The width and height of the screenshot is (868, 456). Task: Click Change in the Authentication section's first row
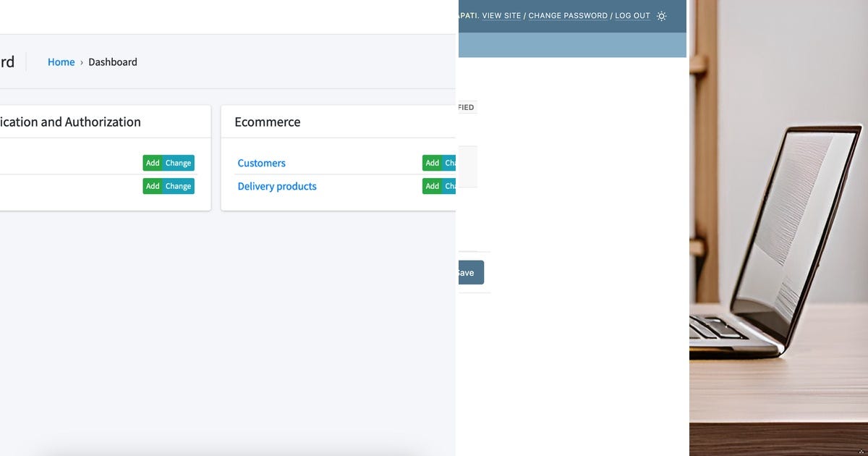(x=179, y=163)
